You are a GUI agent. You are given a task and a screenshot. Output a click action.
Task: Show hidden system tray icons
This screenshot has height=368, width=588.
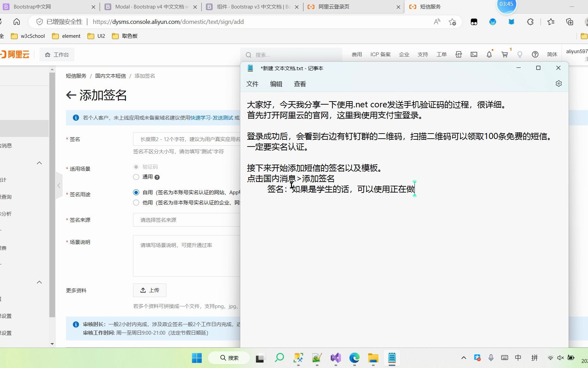pos(463,357)
